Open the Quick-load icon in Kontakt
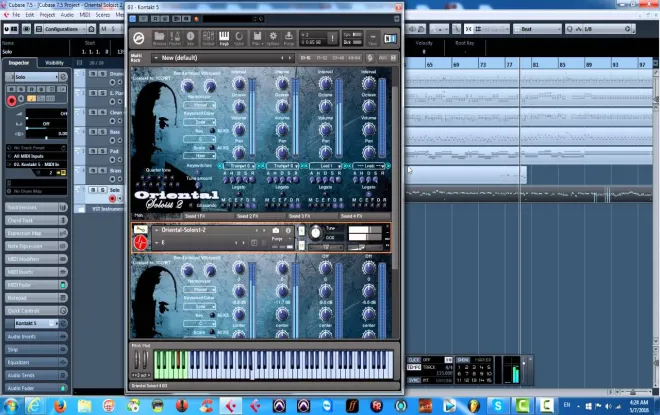The width and height of the screenshot is (660, 415). coord(239,37)
